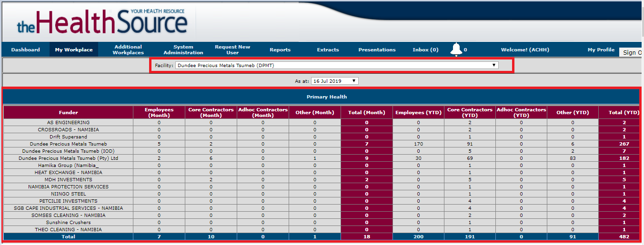
Task: Select SGB CAPE INDUSTRIAL SERVICES - NAMIBIA
Action: tap(68, 208)
